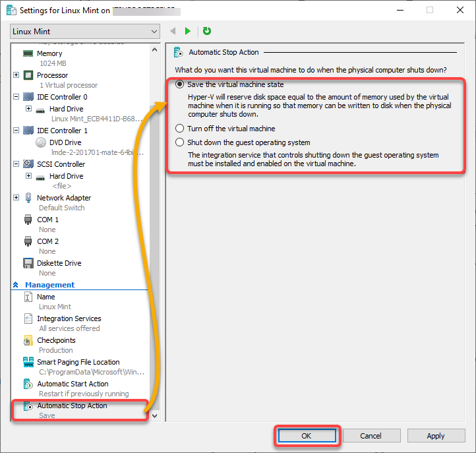Click the Processor icon
The width and height of the screenshot is (476, 453).
(28, 75)
